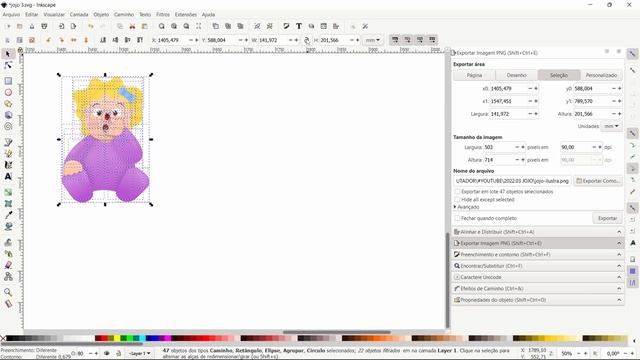Pick the yellow swatch in color palette
Image resolution: width=640 pixels, height=360 pixels.
point(117,338)
